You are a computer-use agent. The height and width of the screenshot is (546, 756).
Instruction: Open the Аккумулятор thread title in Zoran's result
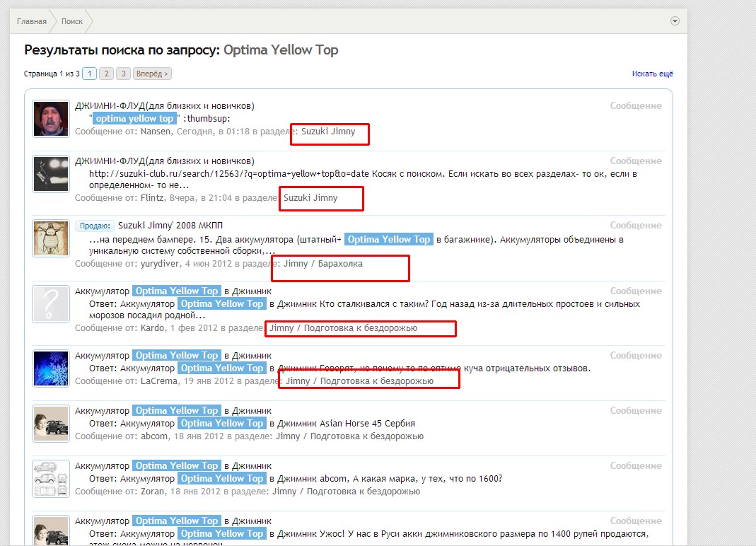[x=173, y=466]
